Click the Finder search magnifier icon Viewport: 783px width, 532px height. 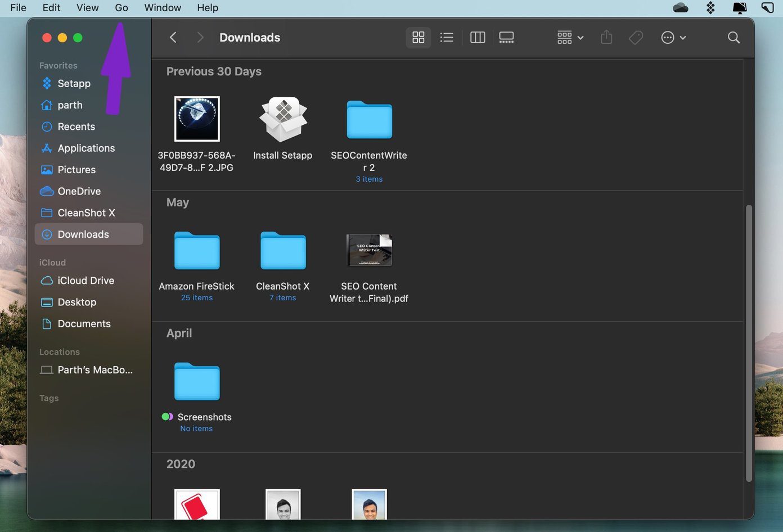733,38
